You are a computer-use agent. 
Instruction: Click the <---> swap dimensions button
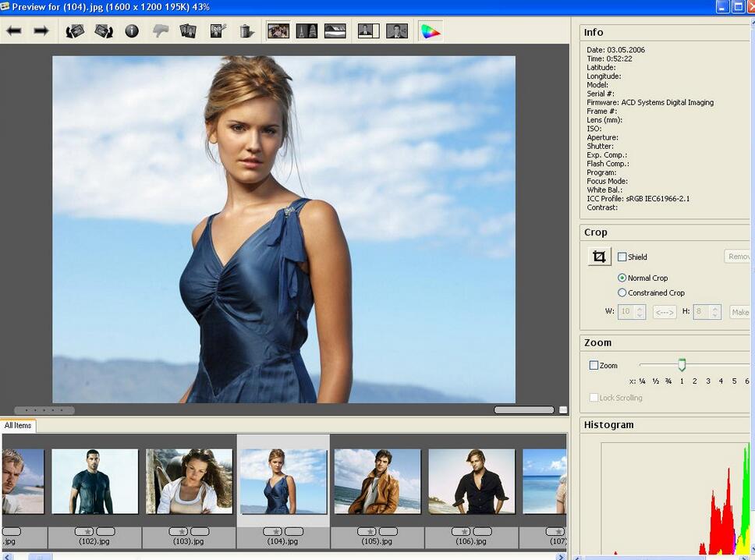665,312
